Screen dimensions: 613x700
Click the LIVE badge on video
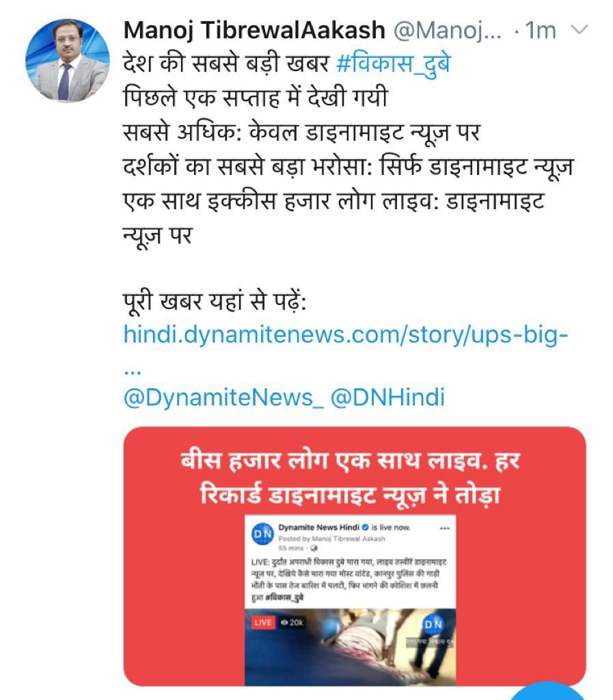point(263,622)
